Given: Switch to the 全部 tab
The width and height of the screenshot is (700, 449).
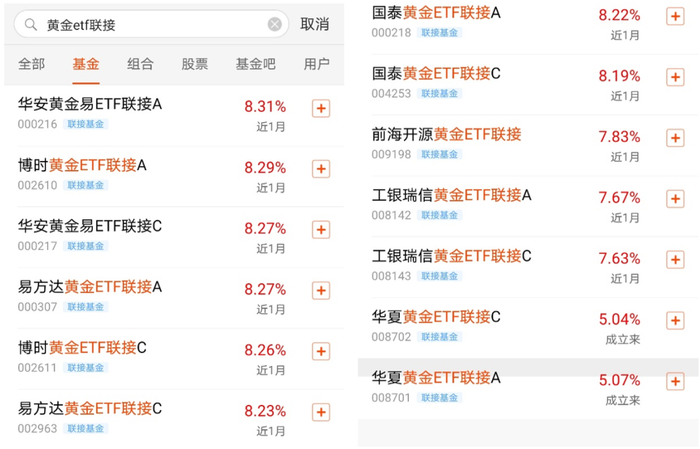Looking at the screenshot, I should (x=32, y=64).
